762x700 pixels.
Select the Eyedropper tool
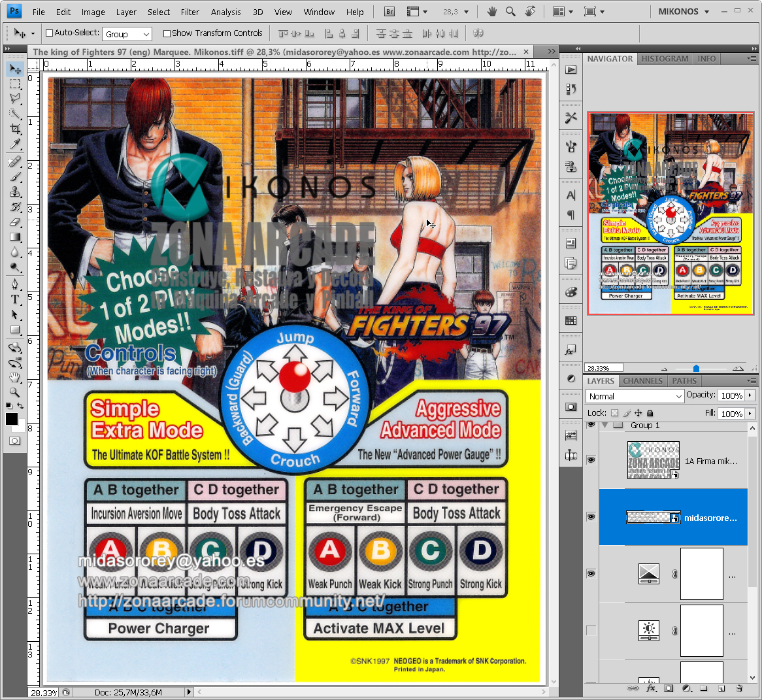click(15, 144)
